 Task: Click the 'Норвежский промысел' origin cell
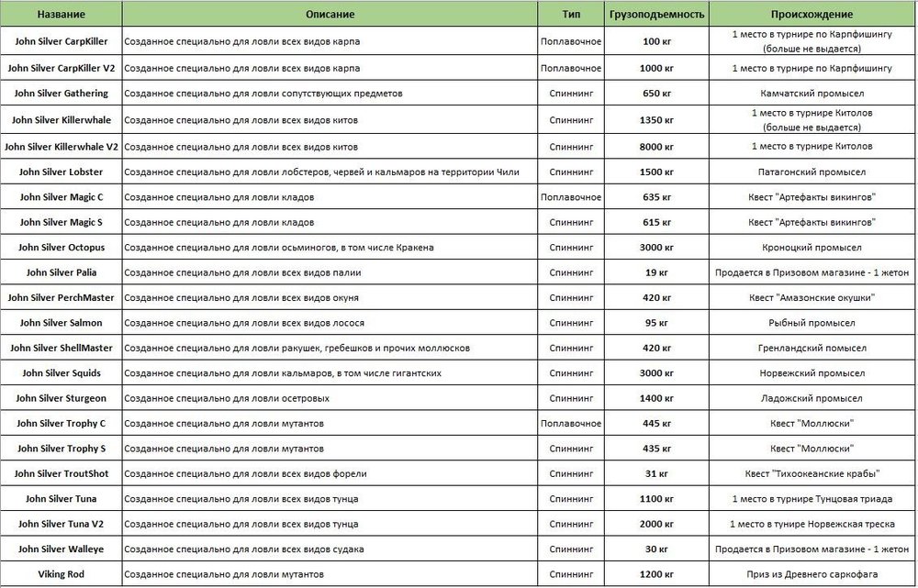point(812,373)
